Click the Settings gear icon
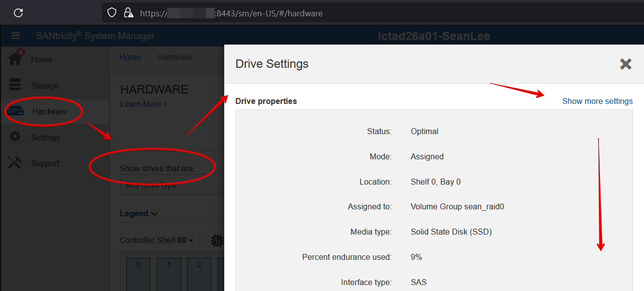The height and width of the screenshot is (291, 644). pos(15,137)
